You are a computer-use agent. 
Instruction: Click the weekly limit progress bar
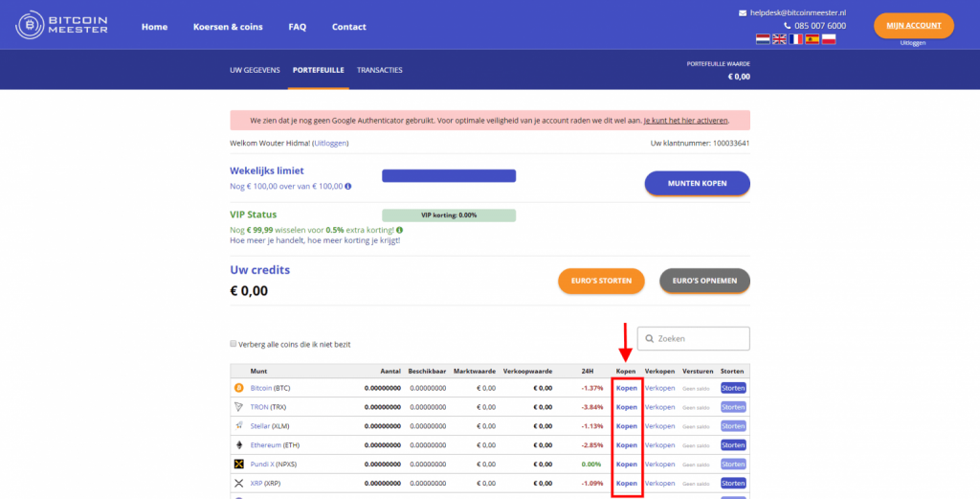pos(449,175)
